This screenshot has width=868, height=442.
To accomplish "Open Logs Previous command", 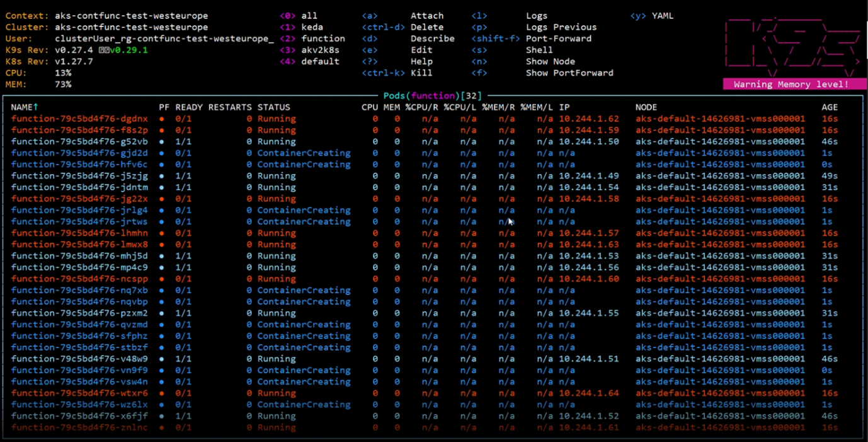I will [x=561, y=27].
